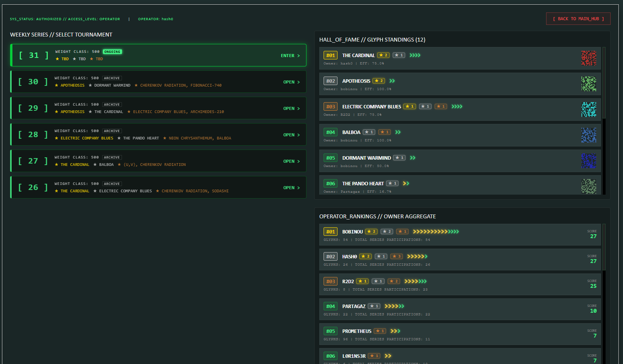Click the PARTAGAZ score value 10
623x364 pixels.
click(x=593, y=311)
